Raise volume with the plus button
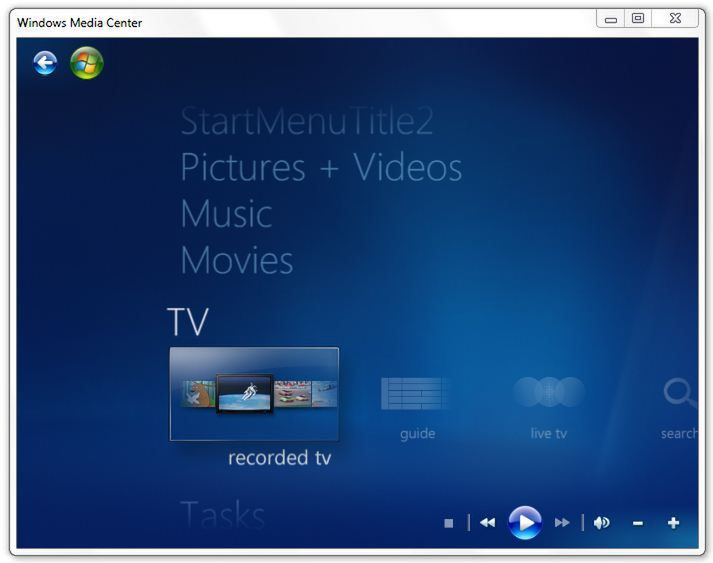 673,523
